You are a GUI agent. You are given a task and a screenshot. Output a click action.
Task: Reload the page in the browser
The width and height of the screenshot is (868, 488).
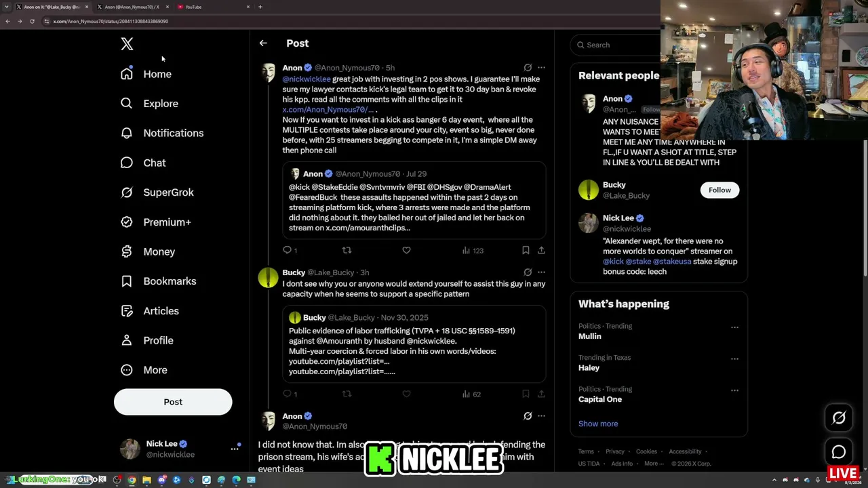click(32, 21)
